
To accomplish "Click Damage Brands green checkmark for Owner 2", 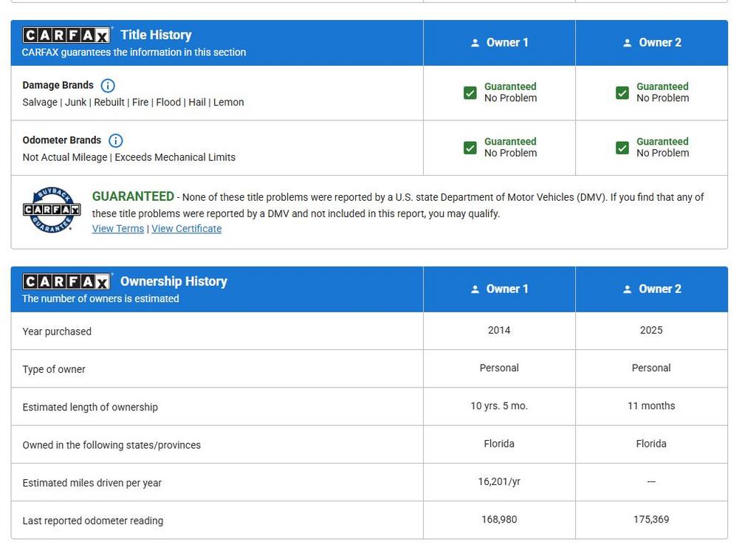I will [622, 92].
